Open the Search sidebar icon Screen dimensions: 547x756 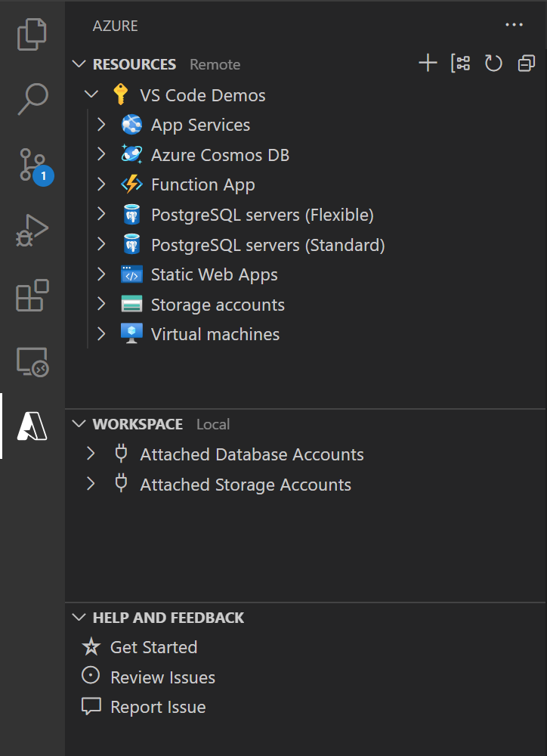32,98
